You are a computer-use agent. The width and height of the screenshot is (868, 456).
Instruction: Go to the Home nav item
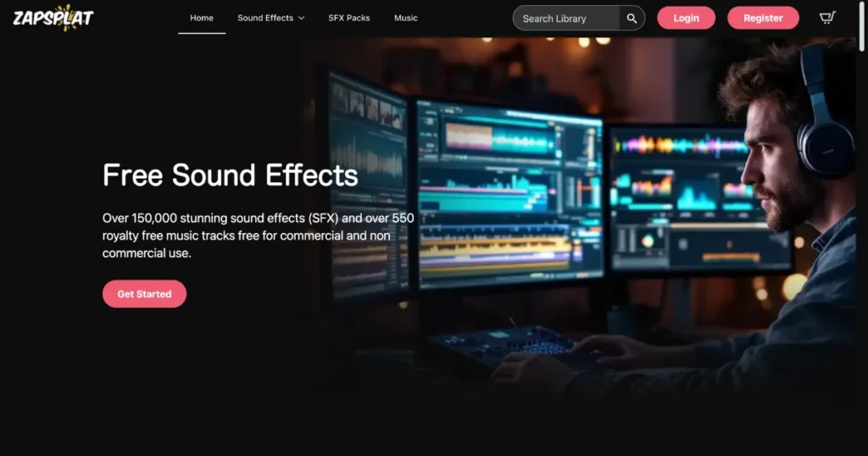(202, 18)
